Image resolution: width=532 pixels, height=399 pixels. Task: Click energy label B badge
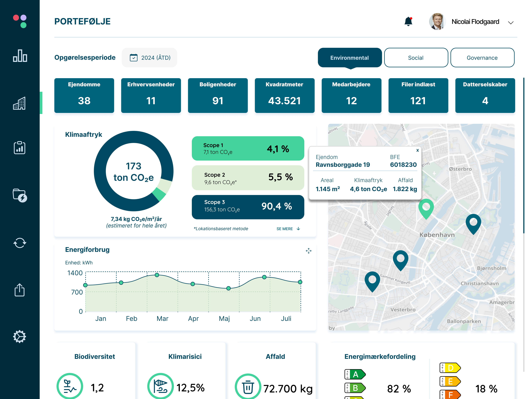355,388
